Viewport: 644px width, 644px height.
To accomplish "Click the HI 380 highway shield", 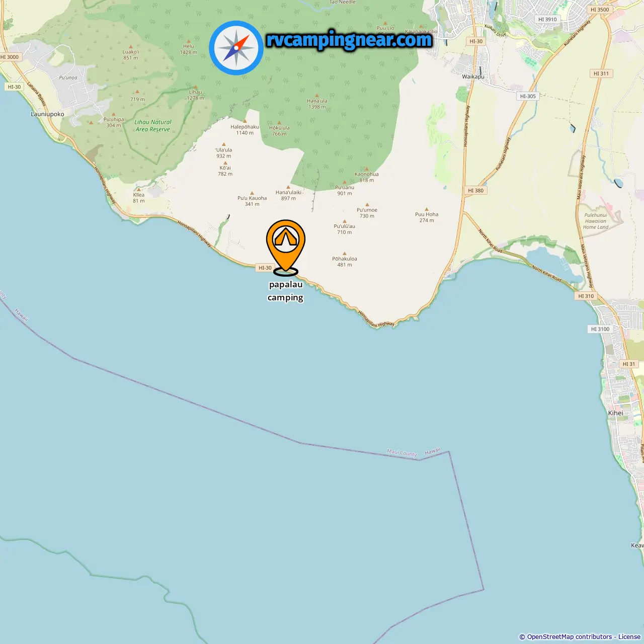I will pyautogui.click(x=475, y=190).
